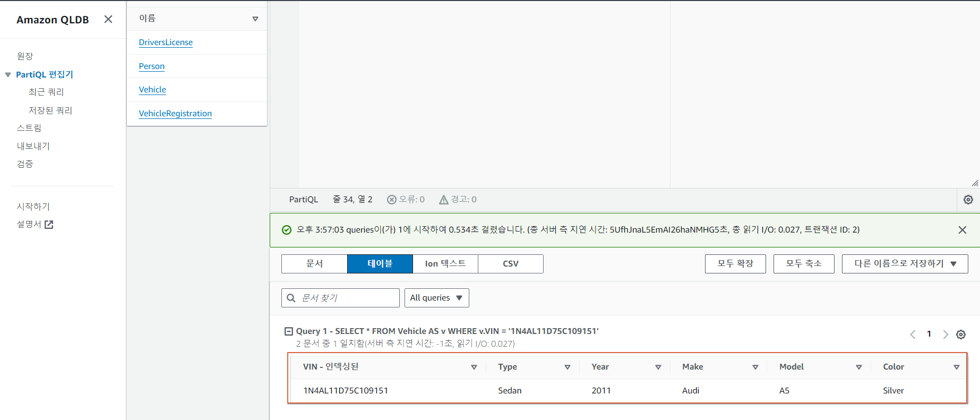980x420 pixels.
Task: Select the 2011 year cell
Action: pos(601,391)
